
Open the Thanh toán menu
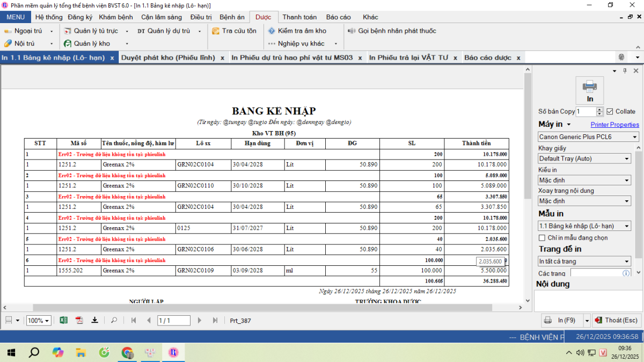pyautogui.click(x=299, y=17)
